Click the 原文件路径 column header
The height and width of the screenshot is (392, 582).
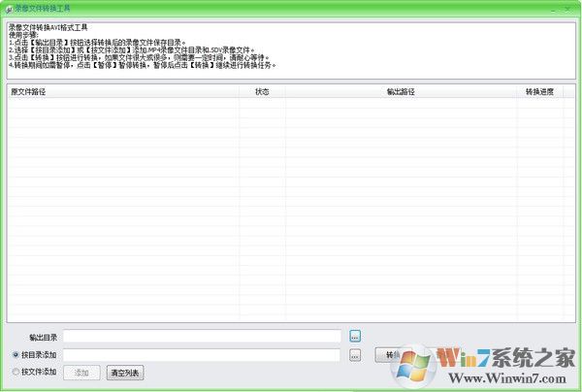coord(123,91)
